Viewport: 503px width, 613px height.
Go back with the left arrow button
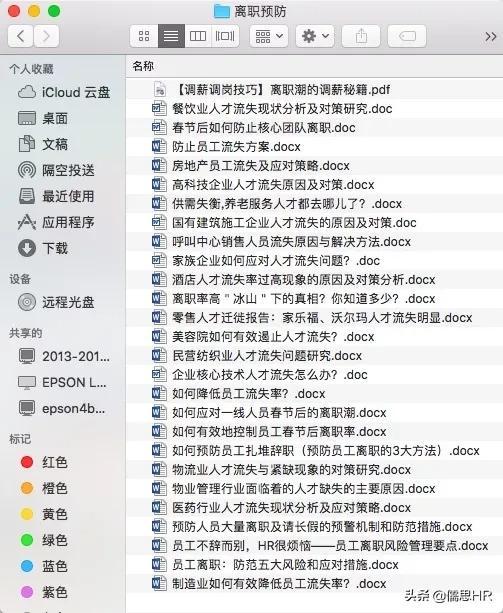pos(21,36)
